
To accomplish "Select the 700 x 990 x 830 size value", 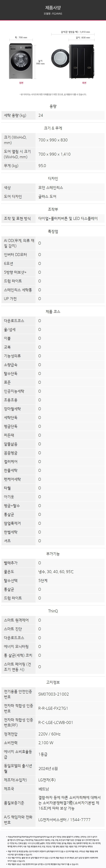I will [53, 140].
